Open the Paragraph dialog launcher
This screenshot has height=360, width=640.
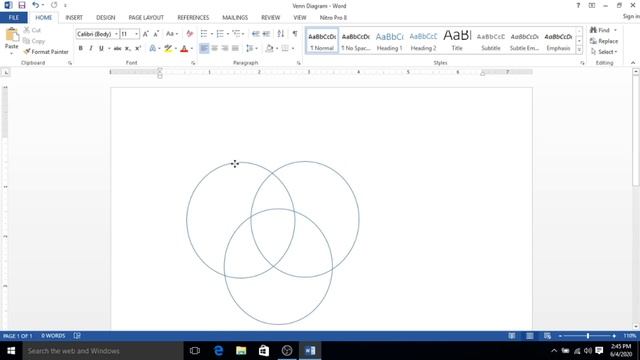pyautogui.click(x=299, y=63)
